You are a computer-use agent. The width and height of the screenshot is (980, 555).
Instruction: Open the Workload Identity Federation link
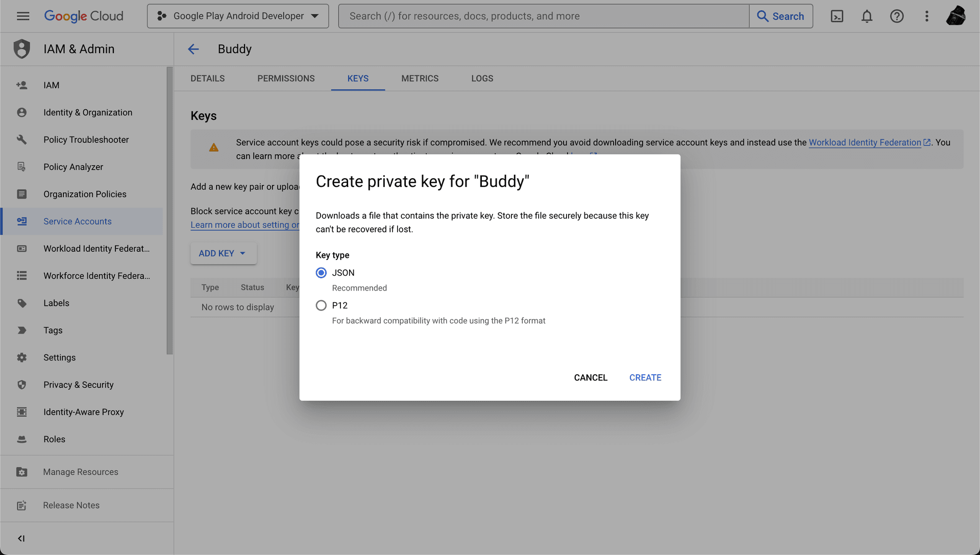(865, 142)
